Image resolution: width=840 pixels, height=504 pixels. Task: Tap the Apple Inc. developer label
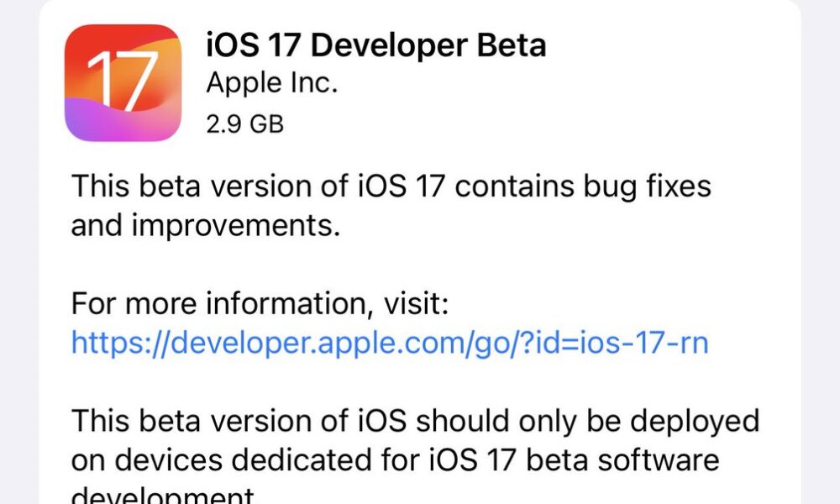point(272,83)
